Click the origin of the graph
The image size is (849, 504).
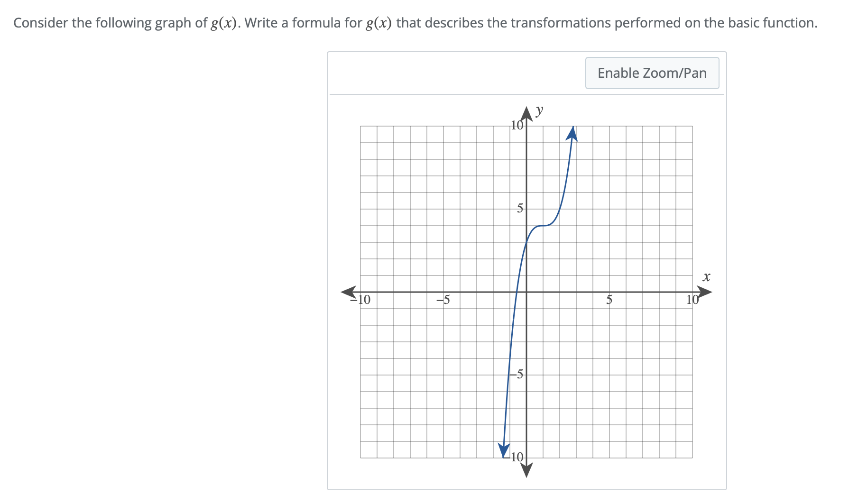click(526, 291)
